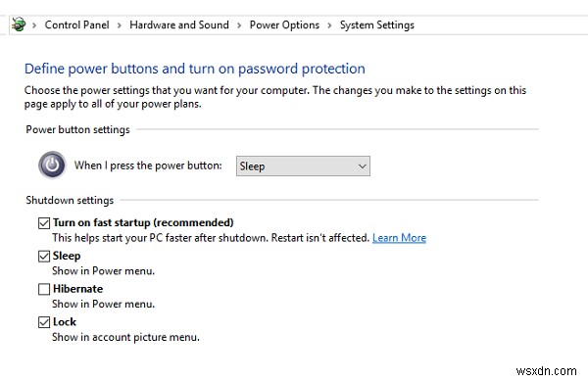Viewport: 588px width, 381px height.
Task: Expand chevron before Control Panel
Action: pyautogui.click(x=34, y=25)
